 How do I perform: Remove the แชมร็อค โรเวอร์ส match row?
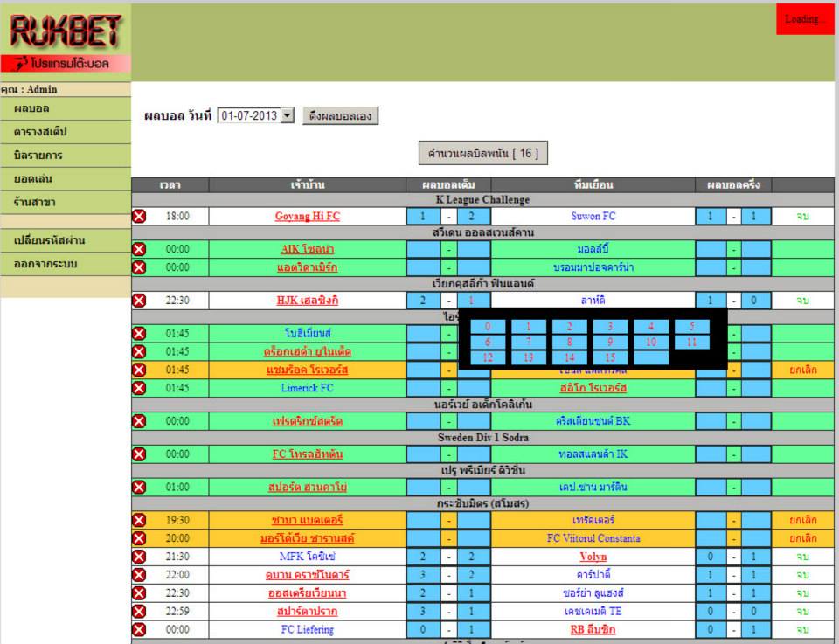click(x=139, y=370)
